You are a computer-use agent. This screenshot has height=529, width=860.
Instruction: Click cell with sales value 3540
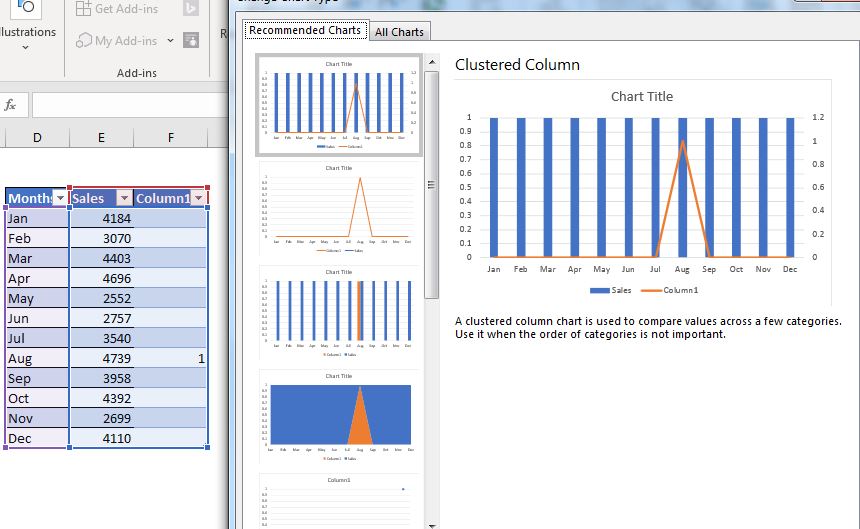(101, 338)
